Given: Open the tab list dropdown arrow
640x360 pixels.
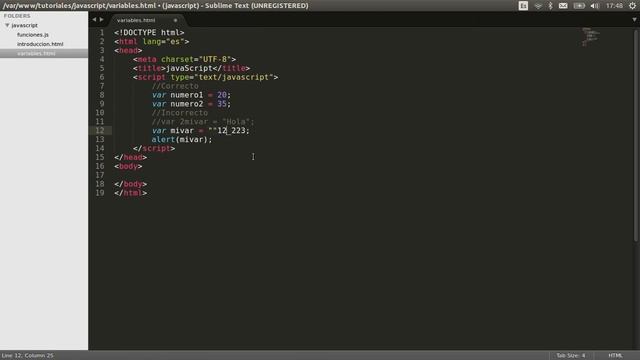Looking at the screenshot, I should coord(634,19).
